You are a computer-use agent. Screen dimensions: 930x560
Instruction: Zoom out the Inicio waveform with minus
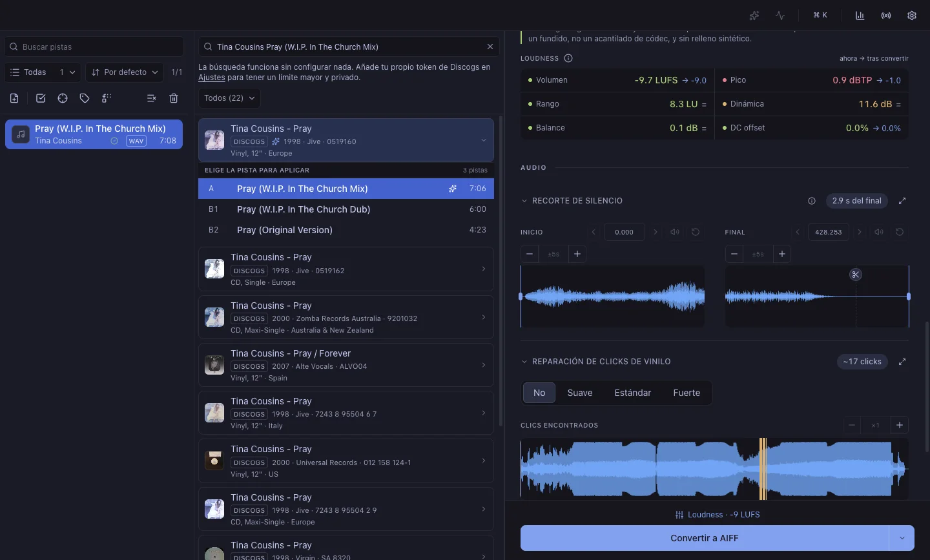(x=530, y=254)
